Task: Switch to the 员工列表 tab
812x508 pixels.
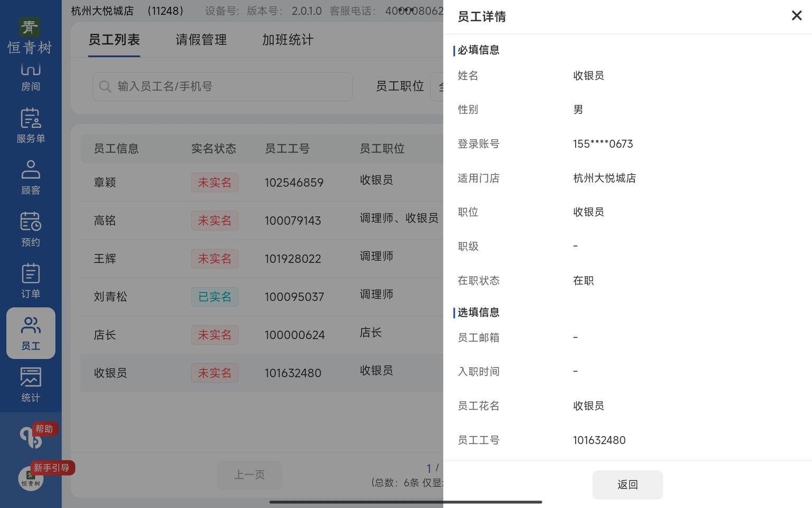Action: coord(114,40)
